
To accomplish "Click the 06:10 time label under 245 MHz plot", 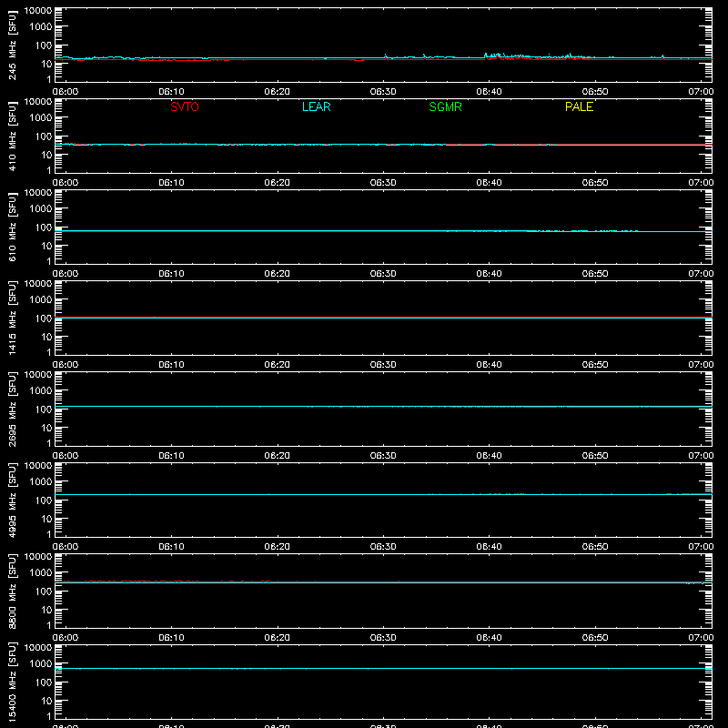I will coord(171,92).
